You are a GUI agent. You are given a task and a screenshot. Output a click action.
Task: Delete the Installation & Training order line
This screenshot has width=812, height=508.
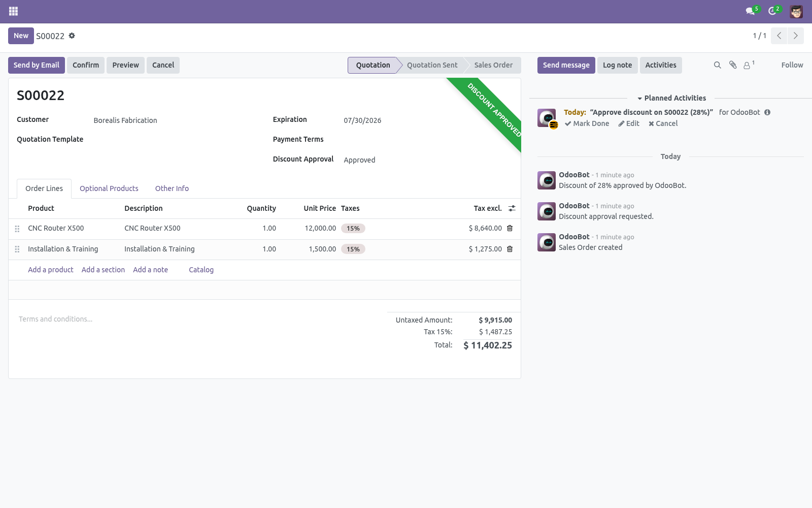[510, 249]
